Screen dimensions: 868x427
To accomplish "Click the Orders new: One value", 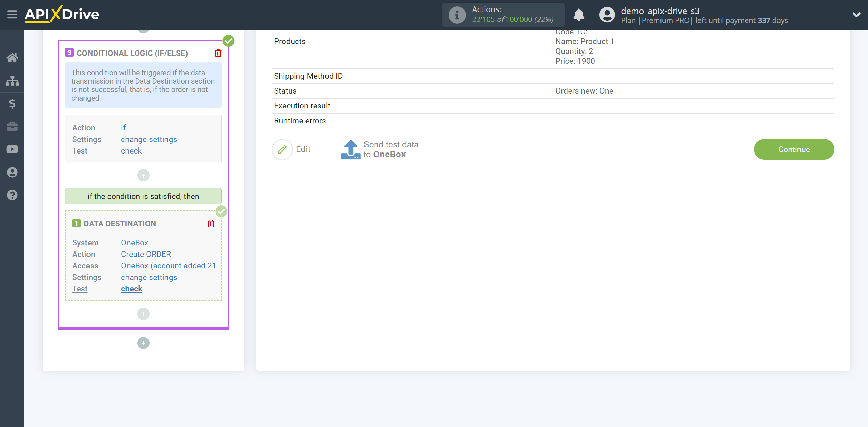I will [x=584, y=91].
